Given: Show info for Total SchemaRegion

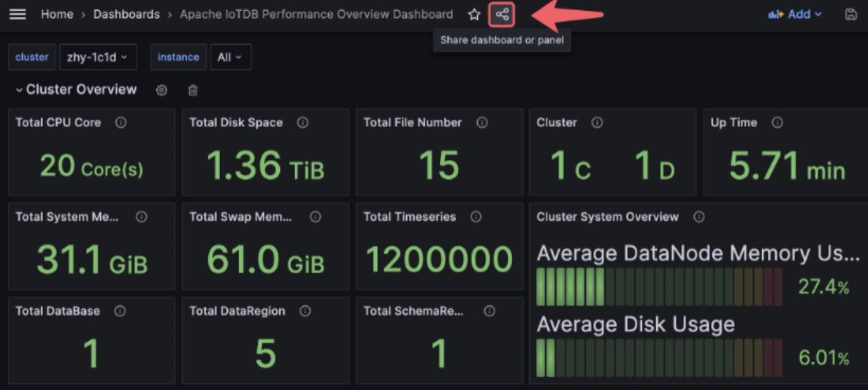Looking at the screenshot, I should tap(489, 311).
